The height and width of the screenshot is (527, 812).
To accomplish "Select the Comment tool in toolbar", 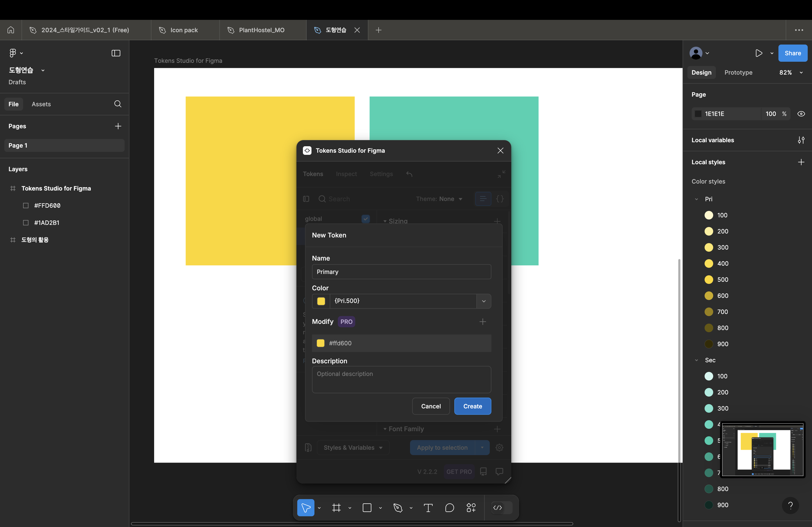I will (450, 508).
